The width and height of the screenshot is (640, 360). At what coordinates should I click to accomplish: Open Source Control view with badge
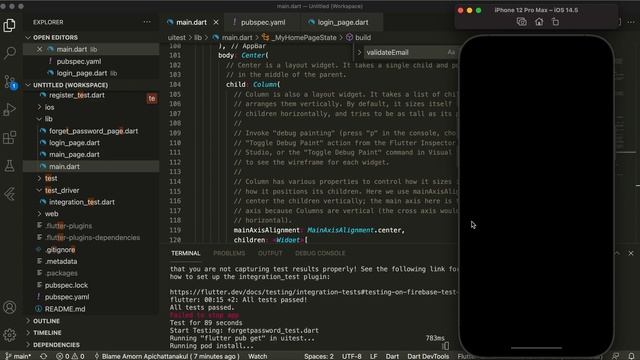(9, 82)
